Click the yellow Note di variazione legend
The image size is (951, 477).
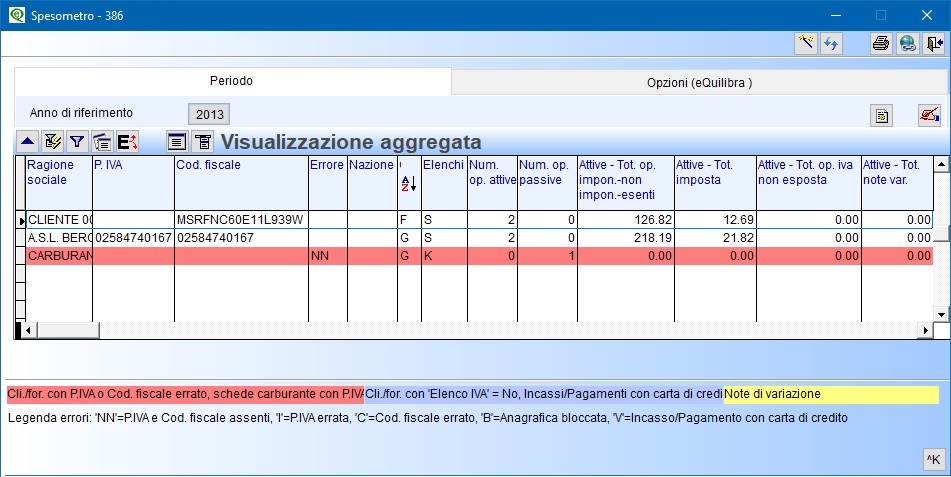[x=830, y=395]
